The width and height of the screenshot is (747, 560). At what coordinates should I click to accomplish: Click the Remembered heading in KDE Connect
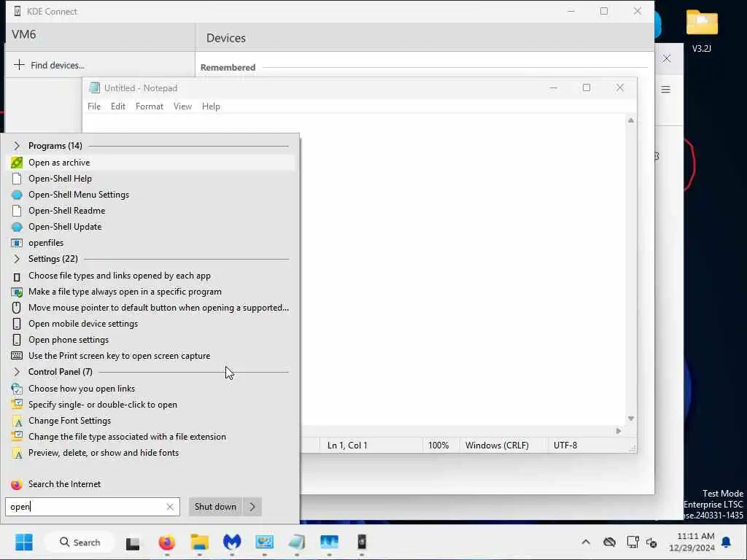click(x=228, y=68)
